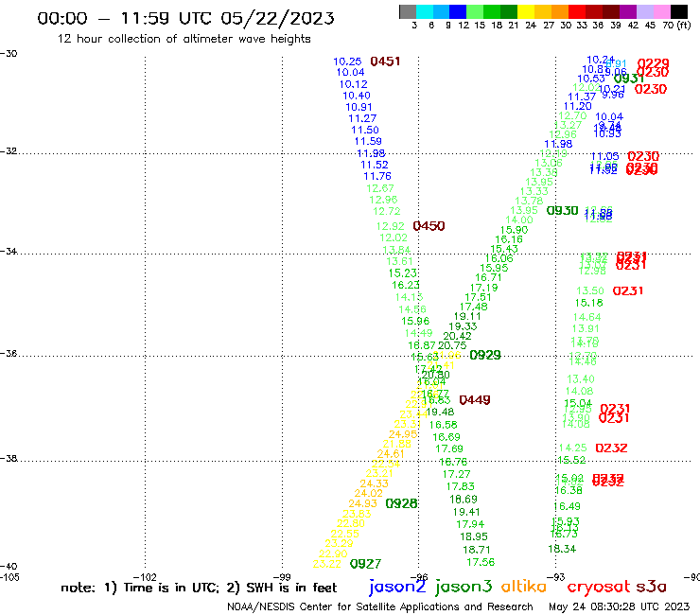The width and height of the screenshot is (700, 615).
Task: Click the wave height value 12.92
Action: point(390,226)
